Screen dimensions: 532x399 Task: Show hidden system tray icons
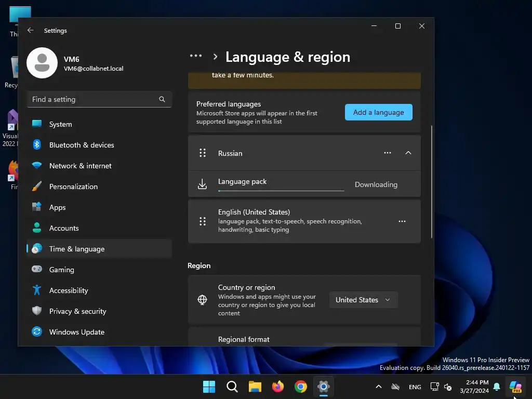pyautogui.click(x=379, y=387)
